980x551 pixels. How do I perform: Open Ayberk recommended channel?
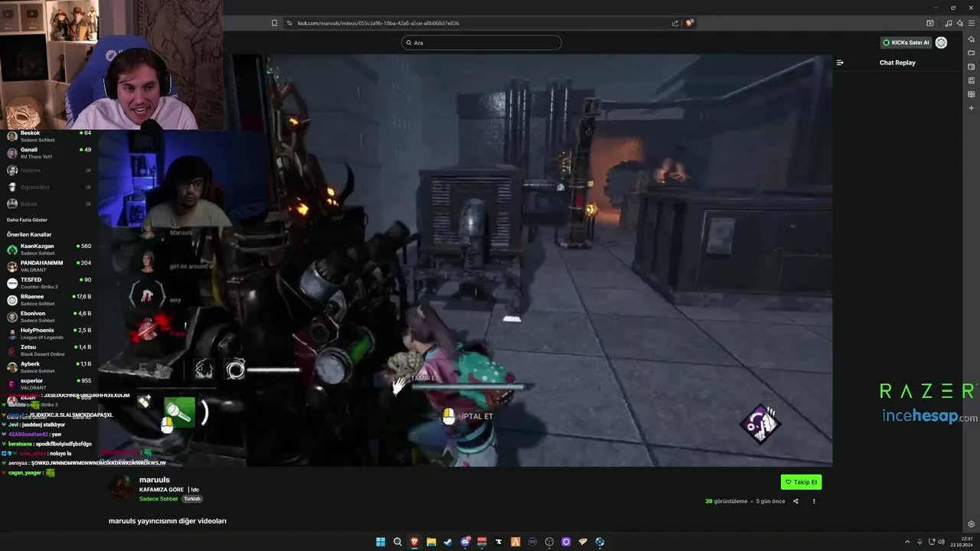[x=49, y=367]
